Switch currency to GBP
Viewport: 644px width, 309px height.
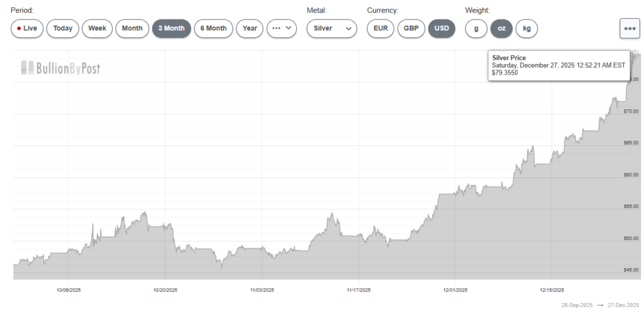click(411, 28)
